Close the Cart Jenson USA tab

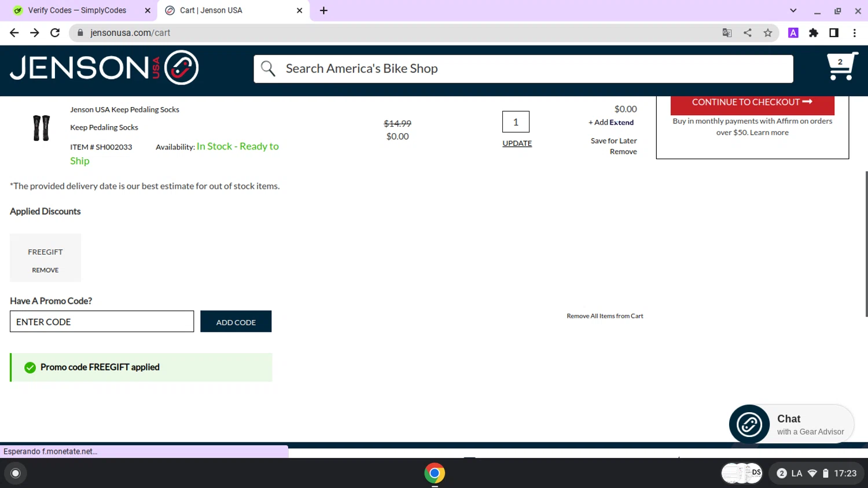[x=299, y=10]
